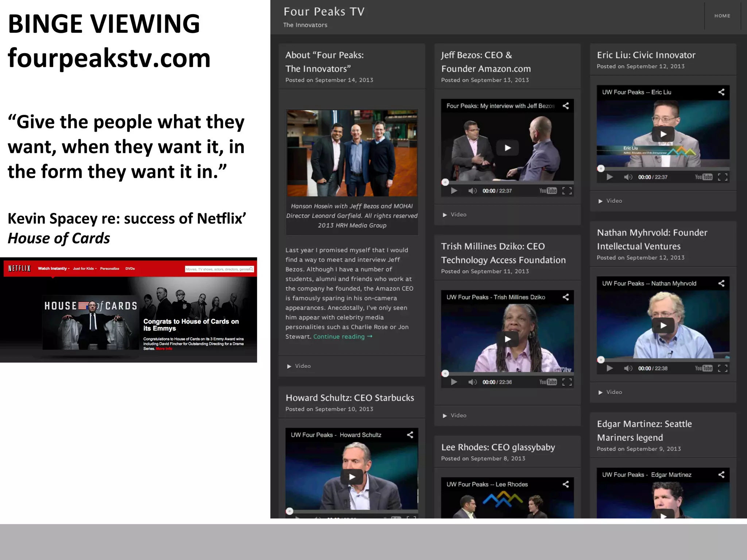Open Nathan Myhrvold video on YouTube logo
This screenshot has width=747, height=560.
(x=704, y=368)
